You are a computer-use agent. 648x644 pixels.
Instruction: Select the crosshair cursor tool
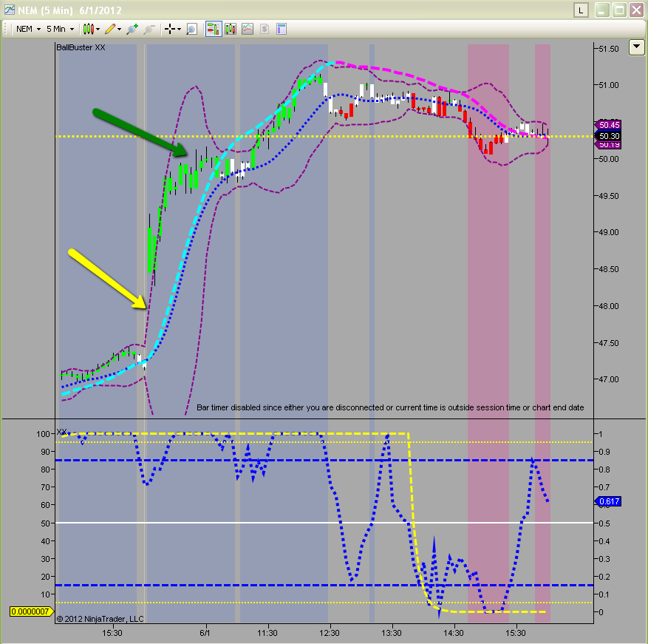pos(169,29)
